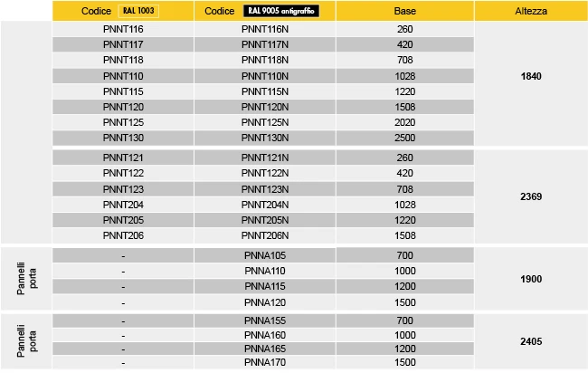This screenshot has width=588, height=373.
Task: Click the height value 2405
Action: point(531,341)
